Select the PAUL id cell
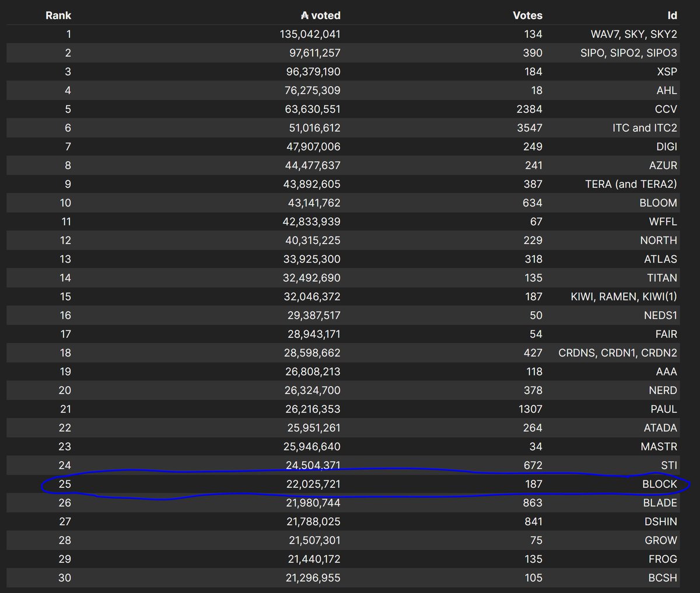 (664, 408)
